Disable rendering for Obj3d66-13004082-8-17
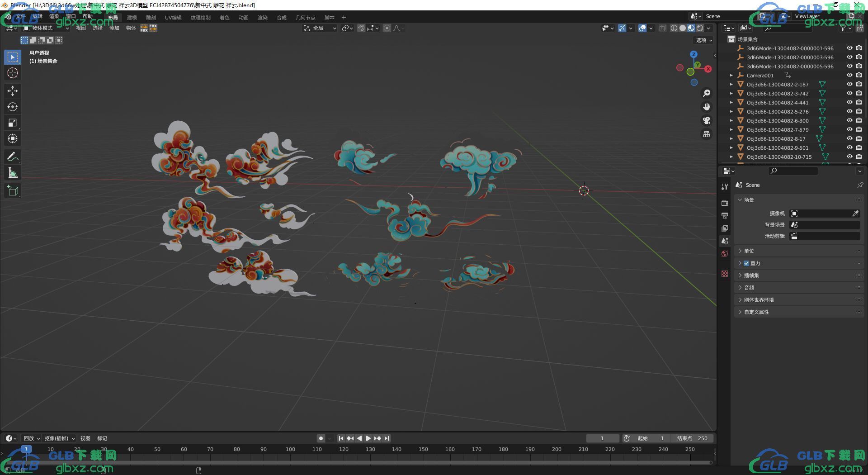The width and height of the screenshot is (868, 475). point(859,138)
